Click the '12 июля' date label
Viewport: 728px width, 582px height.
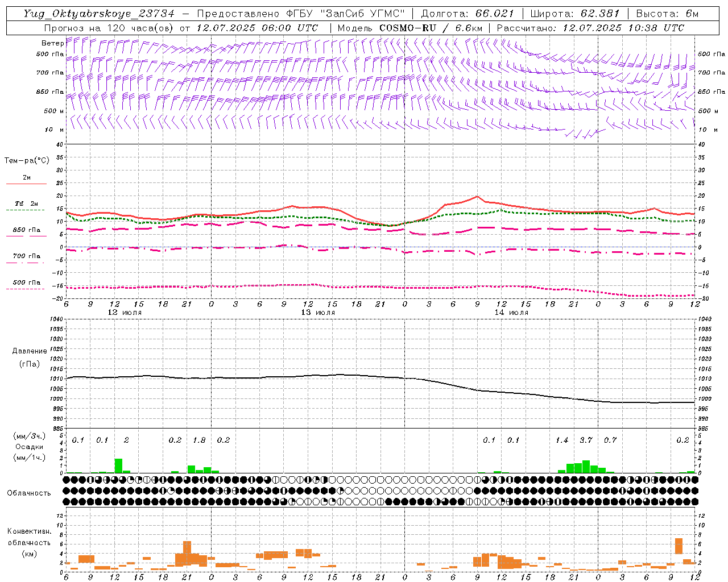[125, 313]
